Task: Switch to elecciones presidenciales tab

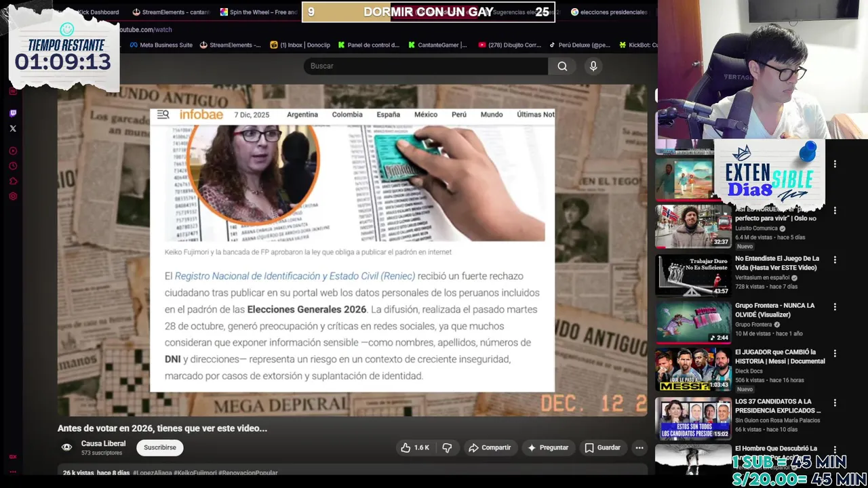Action: [x=609, y=12]
